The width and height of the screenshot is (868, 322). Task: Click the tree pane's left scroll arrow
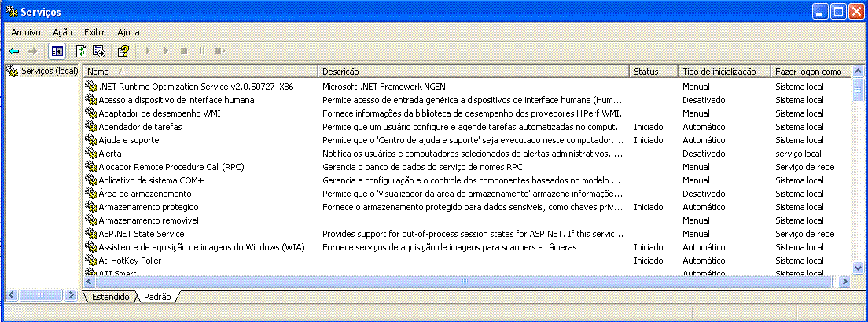point(12,295)
